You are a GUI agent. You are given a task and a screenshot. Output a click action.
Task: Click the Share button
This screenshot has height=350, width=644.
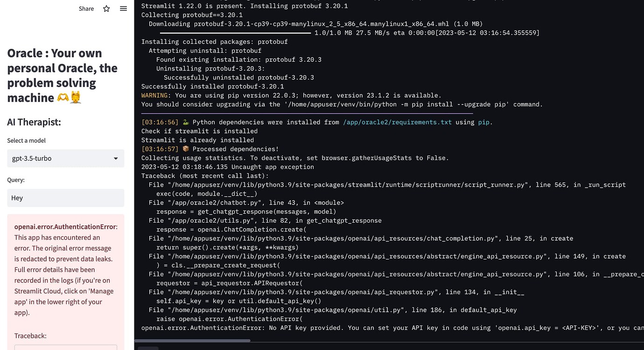click(x=86, y=8)
